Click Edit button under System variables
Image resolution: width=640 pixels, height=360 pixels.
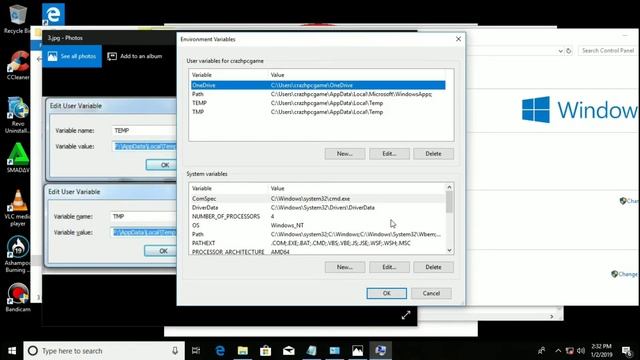point(389,267)
